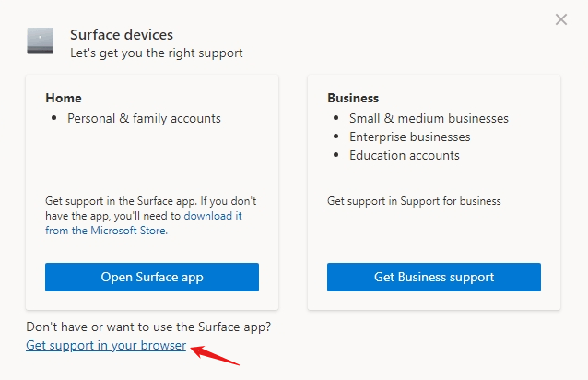Select Enterprise businesses bullet item
Viewport: 588px width, 380px height.
coord(409,137)
